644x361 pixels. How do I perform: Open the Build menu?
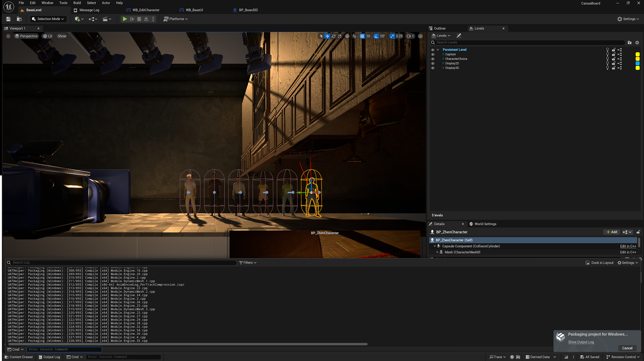coord(77,3)
